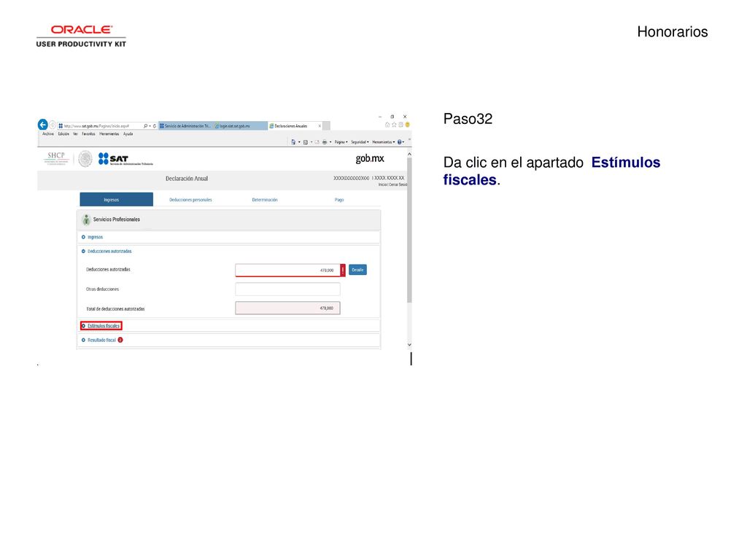747x560 pixels.
Task: Click the home page icon in command bar
Action: [293, 142]
